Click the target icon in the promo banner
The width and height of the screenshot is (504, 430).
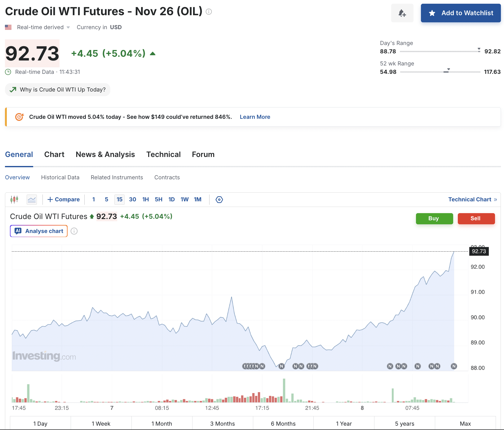tap(20, 117)
